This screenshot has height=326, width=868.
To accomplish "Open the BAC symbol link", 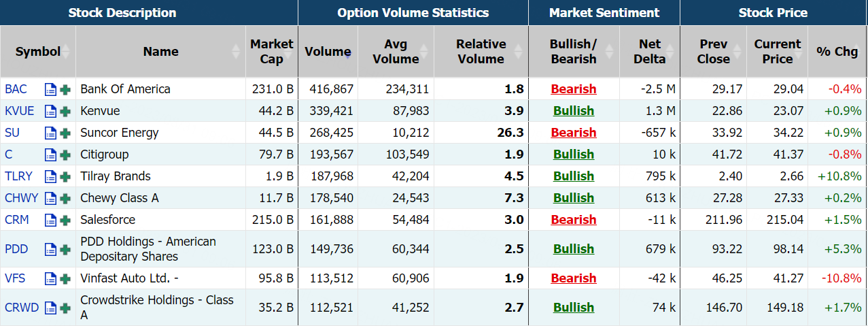I will (x=16, y=89).
